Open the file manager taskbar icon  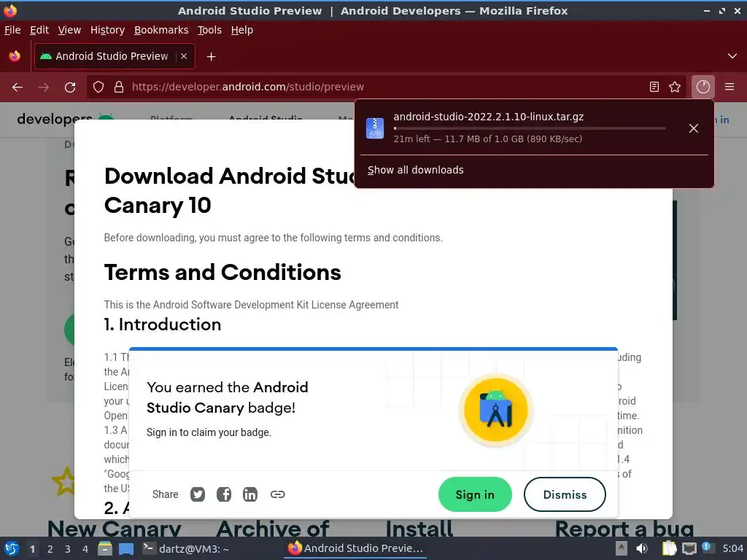[105, 548]
